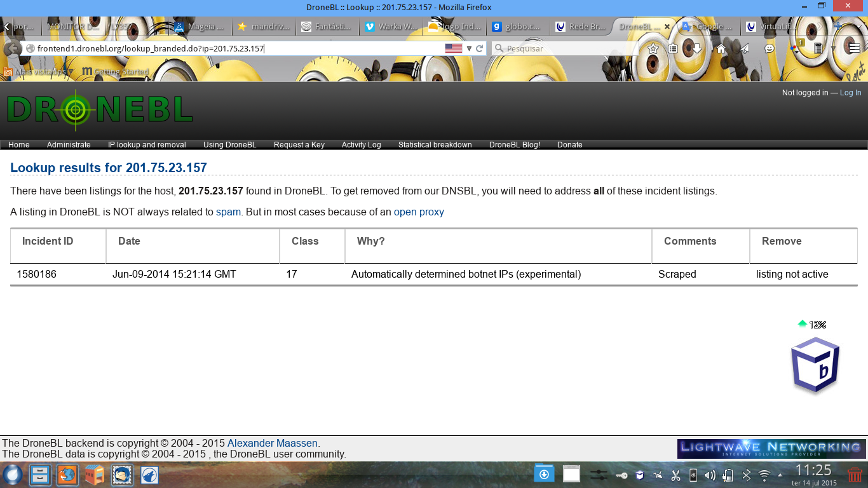Image resolution: width=868 pixels, height=488 pixels.
Task: Open Request a Key page
Action: 299,145
